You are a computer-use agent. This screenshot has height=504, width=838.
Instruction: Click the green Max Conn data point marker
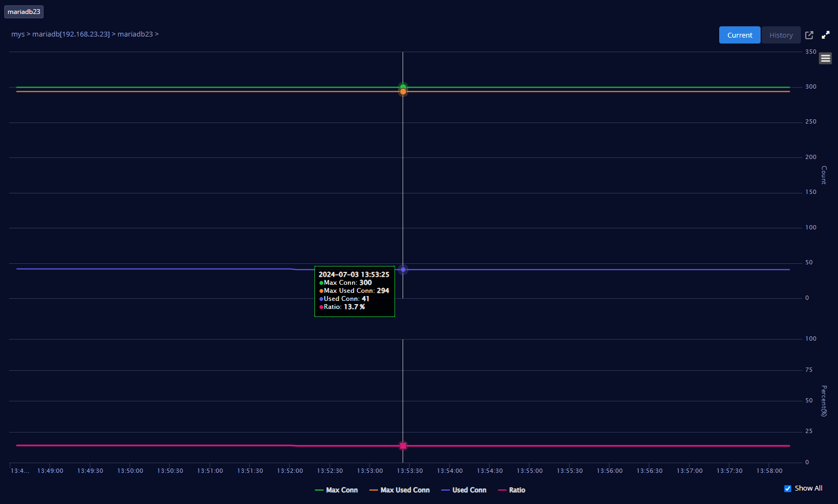pos(403,87)
